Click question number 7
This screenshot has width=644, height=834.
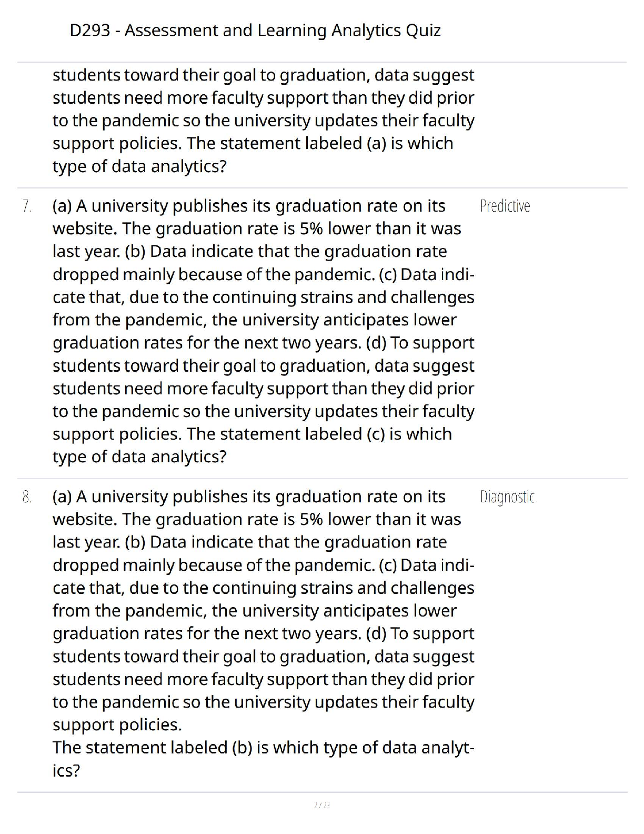pos(27,206)
